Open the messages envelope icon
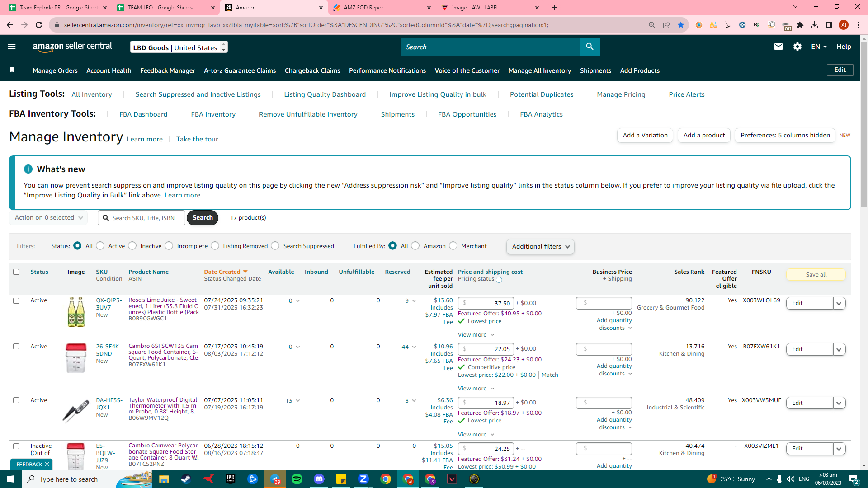This screenshot has height=488, width=868. tap(778, 47)
